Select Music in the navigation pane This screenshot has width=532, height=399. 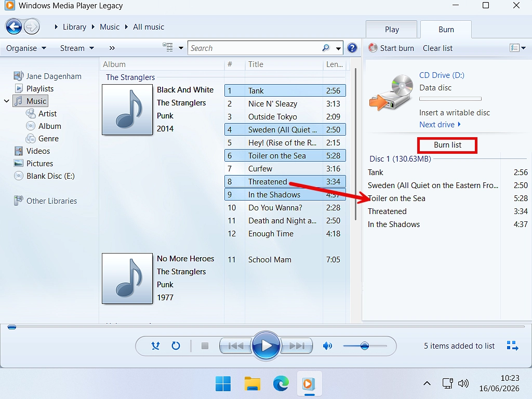click(31, 101)
